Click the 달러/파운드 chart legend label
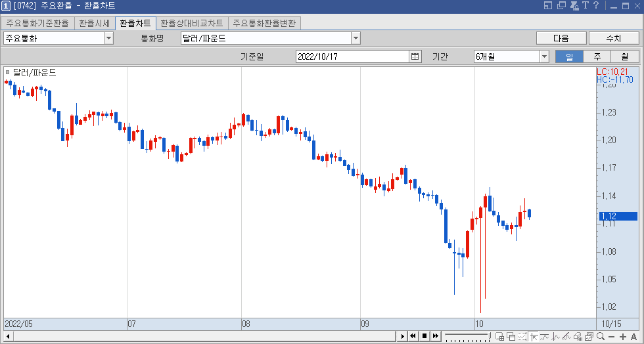This screenshot has height=344, width=644. point(34,72)
